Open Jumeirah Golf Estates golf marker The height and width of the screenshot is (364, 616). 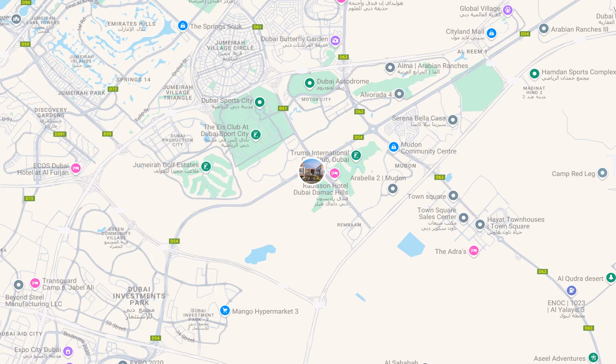coord(206,167)
